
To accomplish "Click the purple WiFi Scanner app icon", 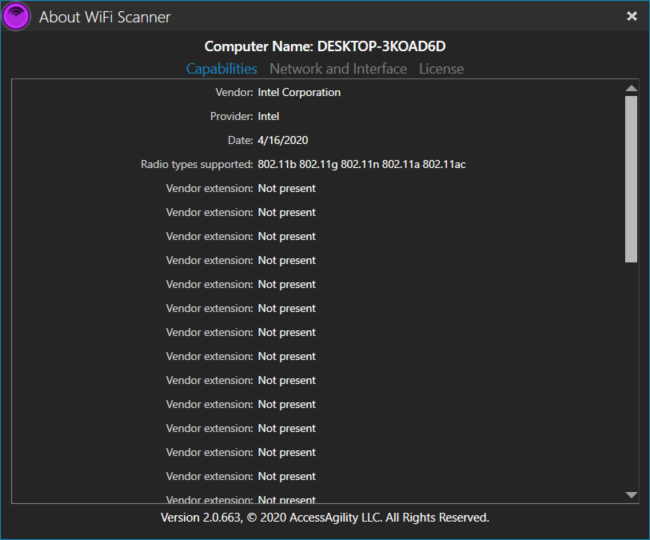I will pyautogui.click(x=16, y=17).
